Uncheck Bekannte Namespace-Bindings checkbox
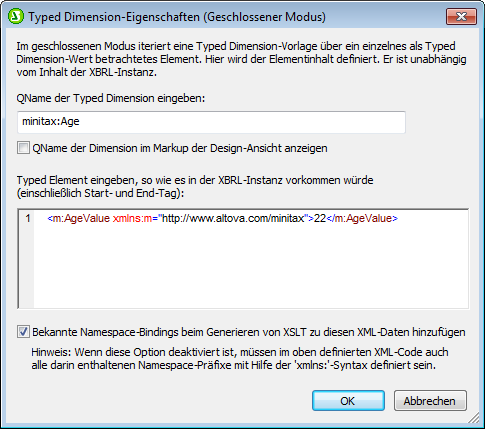The height and width of the screenshot is (429, 485). tap(23, 332)
